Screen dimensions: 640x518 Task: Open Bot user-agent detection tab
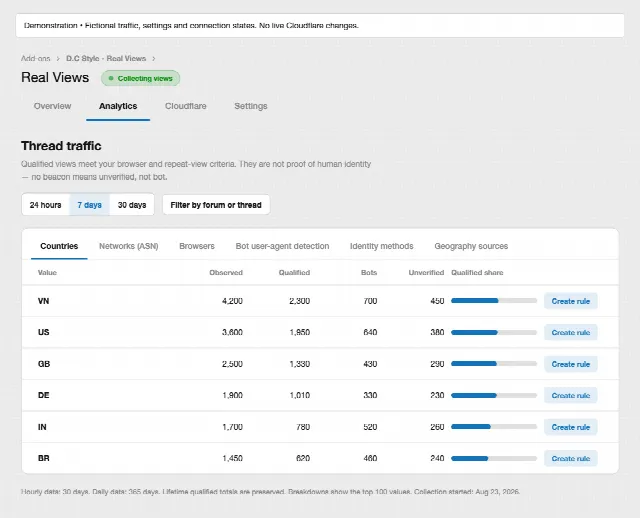[x=282, y=246]
